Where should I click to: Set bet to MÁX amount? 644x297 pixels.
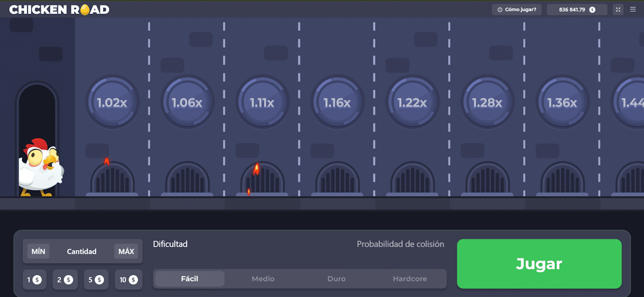pyautogui.click(x=126, y=251)
